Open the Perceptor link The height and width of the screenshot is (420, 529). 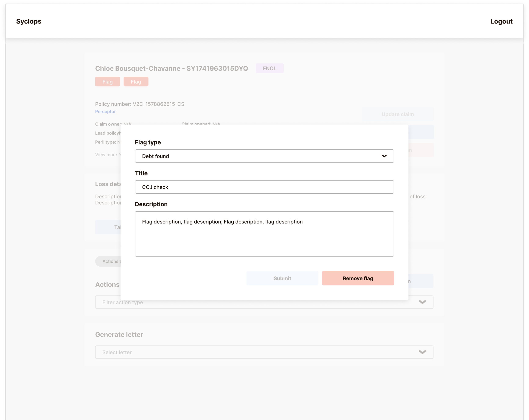105,111
